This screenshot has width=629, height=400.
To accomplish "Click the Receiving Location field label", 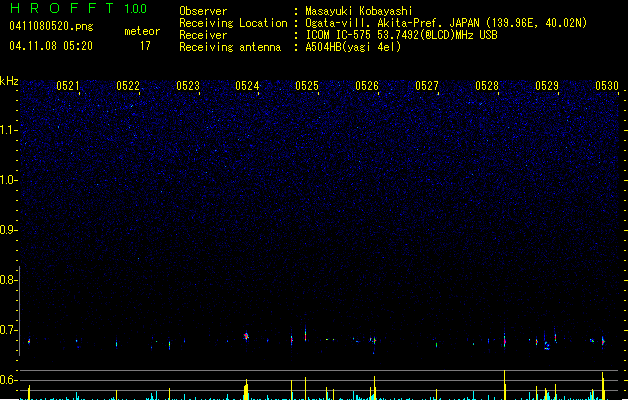I will [233, 23].
